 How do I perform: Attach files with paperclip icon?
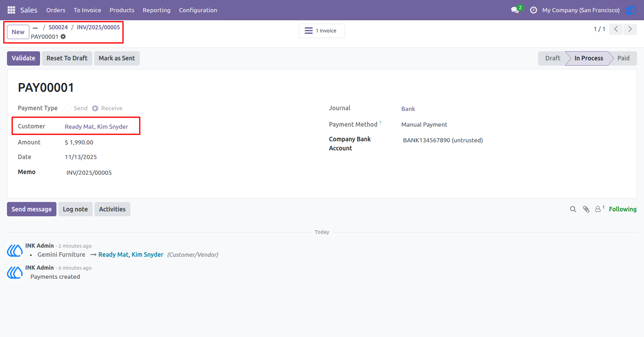click(586, 209)
